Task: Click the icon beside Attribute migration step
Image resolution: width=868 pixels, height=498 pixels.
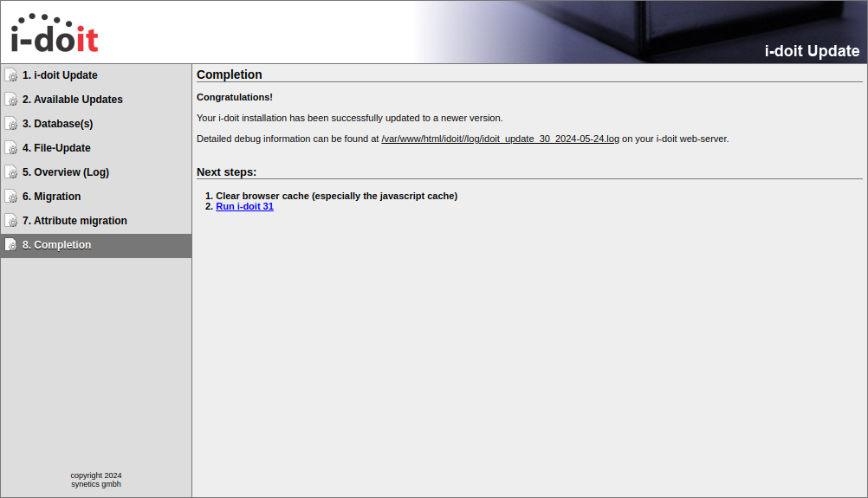Action: tap(11, 222)
